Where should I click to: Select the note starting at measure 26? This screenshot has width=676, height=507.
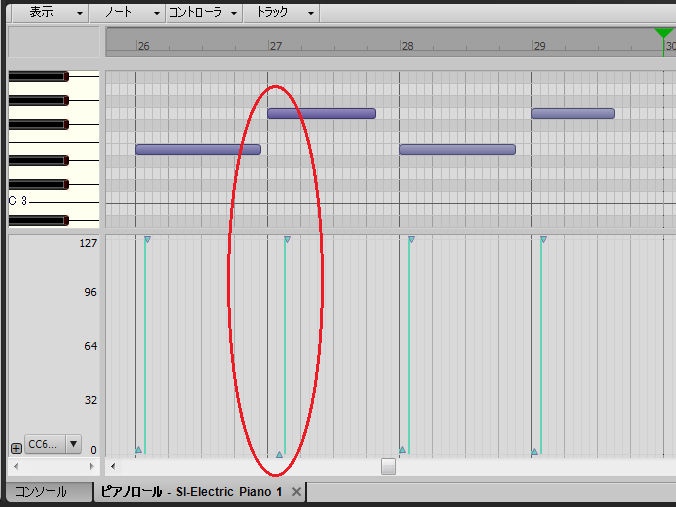(x=198, y=150)
